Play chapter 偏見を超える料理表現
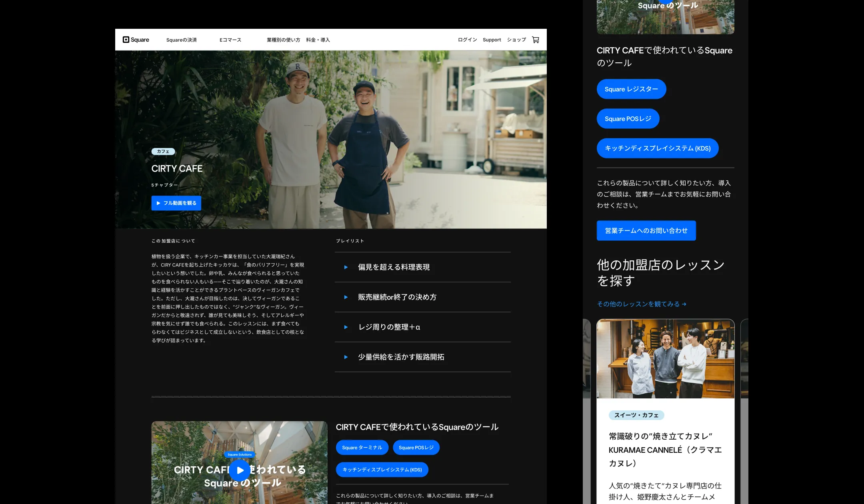Screen dimensions: 864x504 coord(394,267)
